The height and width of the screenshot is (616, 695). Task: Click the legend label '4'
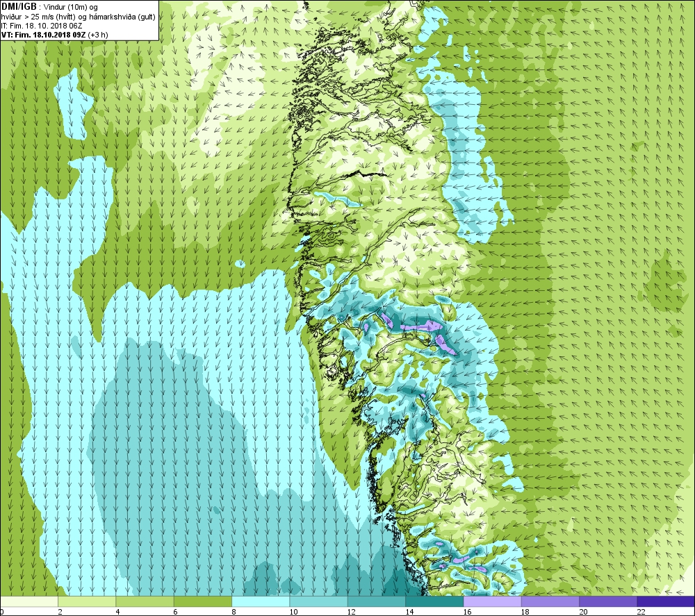(x=118, y=612)
